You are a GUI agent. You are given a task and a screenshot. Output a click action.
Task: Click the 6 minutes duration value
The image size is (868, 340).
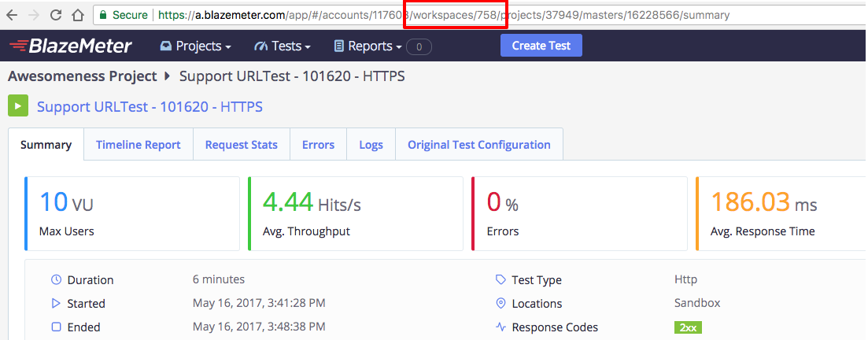(219, 279)
